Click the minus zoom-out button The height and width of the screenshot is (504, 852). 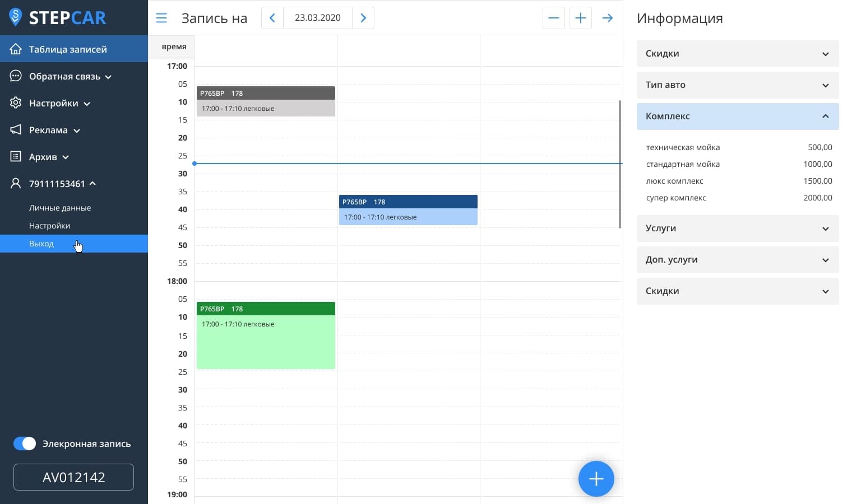tap(553, 18)
